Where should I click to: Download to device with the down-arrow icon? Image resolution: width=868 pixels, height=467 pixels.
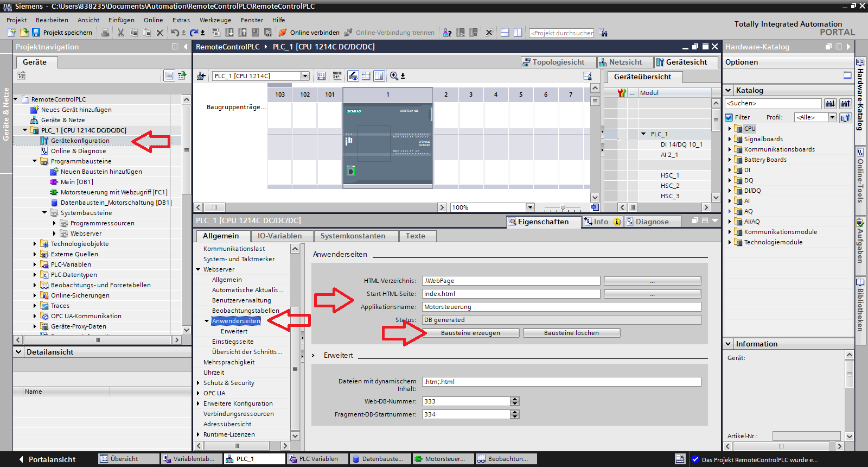[229, 33]
